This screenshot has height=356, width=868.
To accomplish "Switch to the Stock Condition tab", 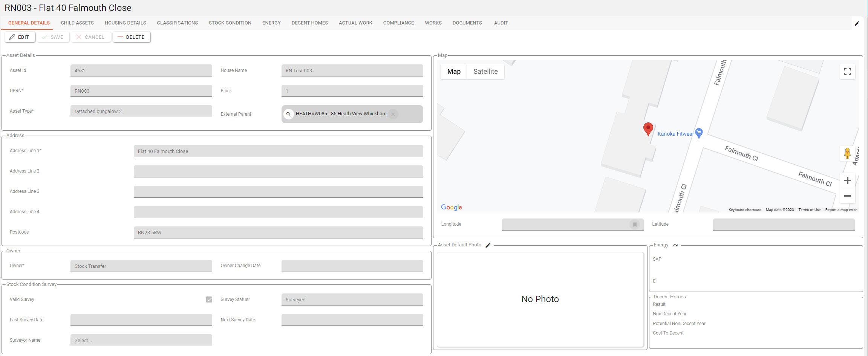I will coord(230,23).
